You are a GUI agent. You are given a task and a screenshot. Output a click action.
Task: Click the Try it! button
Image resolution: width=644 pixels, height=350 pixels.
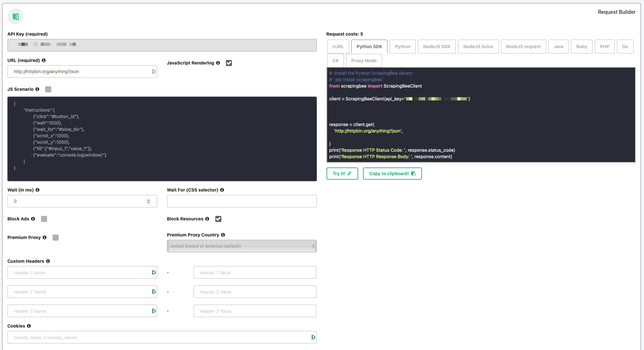[x=342, y=174]
